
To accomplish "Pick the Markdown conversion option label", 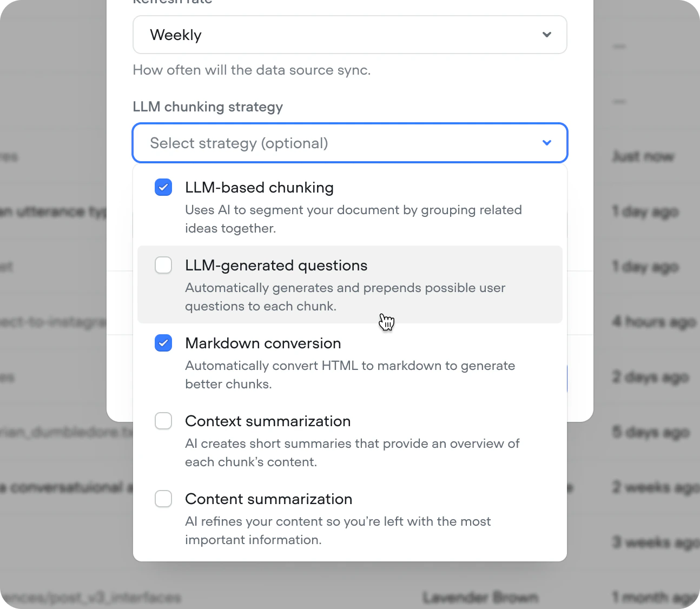I will pos(263,343).
